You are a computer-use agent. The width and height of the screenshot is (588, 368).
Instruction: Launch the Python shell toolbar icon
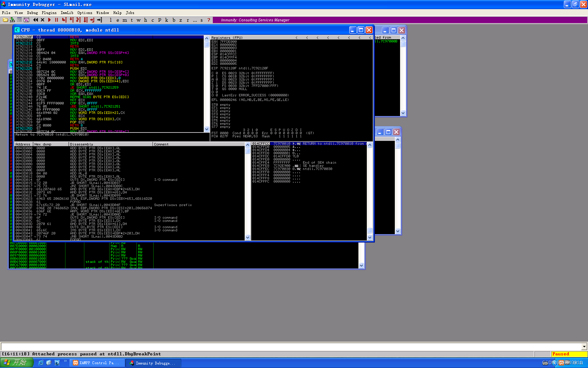pos(12,20)
